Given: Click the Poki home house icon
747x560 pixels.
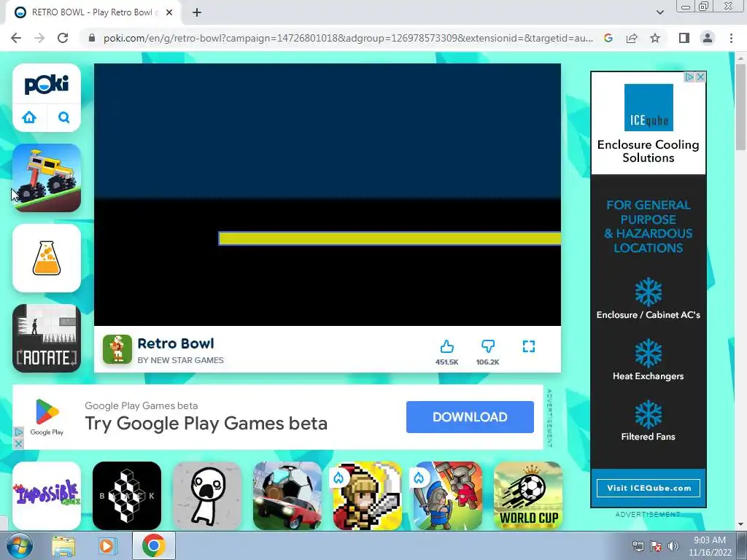Looking at the screenshot, I should coord(29,117).
